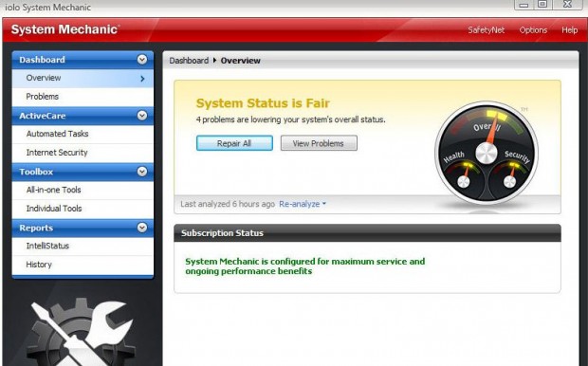Click the System Status is Fair heading

click(263, 103)
